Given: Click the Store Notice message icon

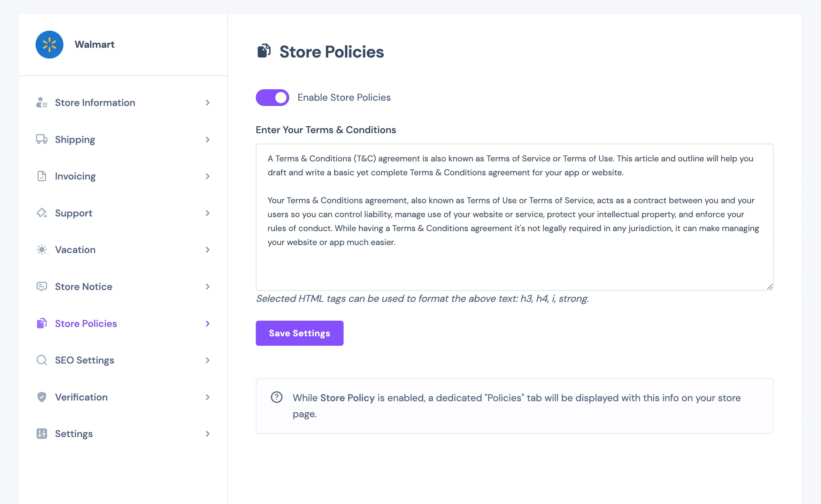Looking at the screenshot, I should pyautogui.click(x=42, y=287).
